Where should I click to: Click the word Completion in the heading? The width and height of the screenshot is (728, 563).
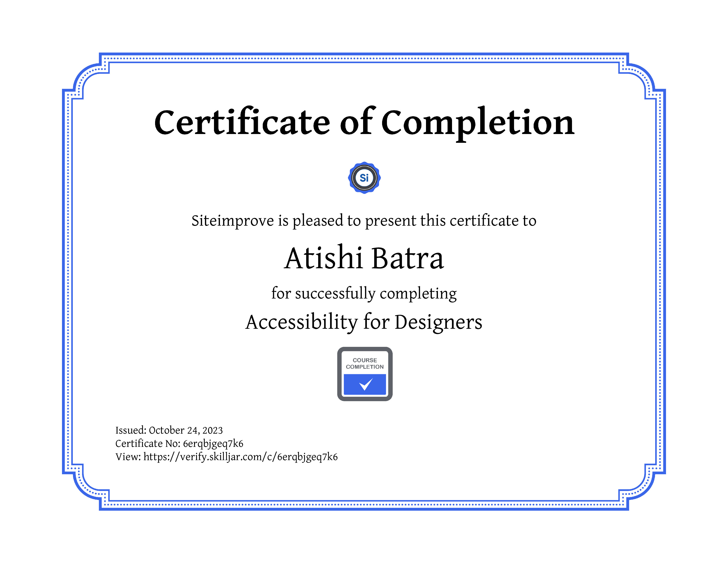[x=478, y=124]
